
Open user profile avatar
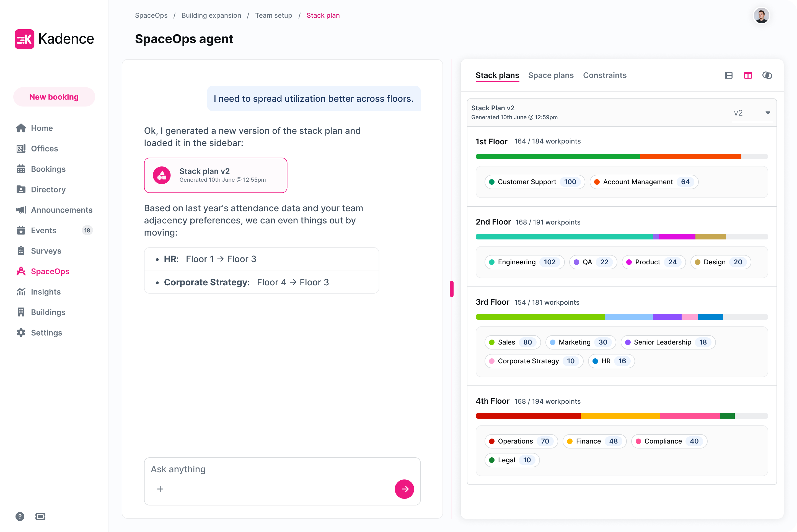pyautogui.click(x=761, y=16)
